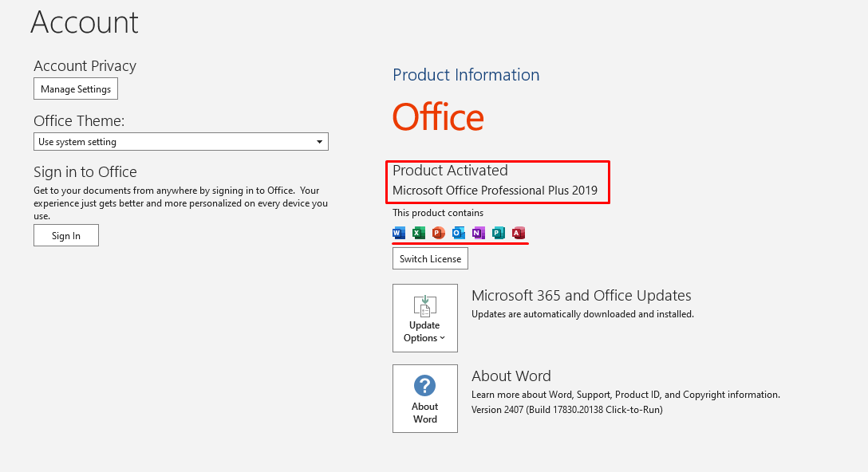The image size is (868, 472).
Task: Click the Product Information heading
Action: coord(466,75)
